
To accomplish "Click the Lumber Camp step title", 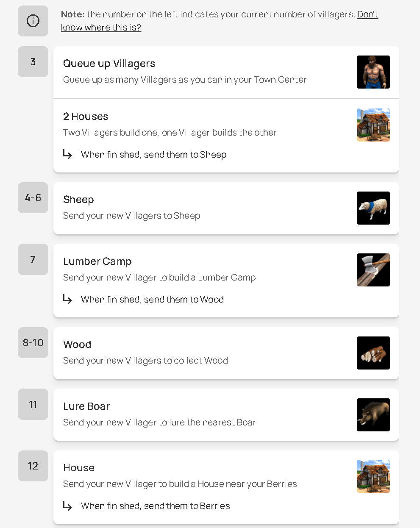I will click(97, 261).
